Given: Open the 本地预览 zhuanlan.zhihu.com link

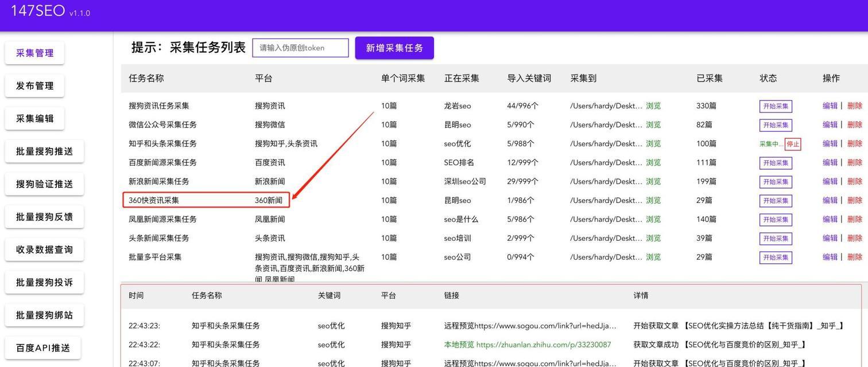Looking at the screenshot, I should (x=528, y=345).
